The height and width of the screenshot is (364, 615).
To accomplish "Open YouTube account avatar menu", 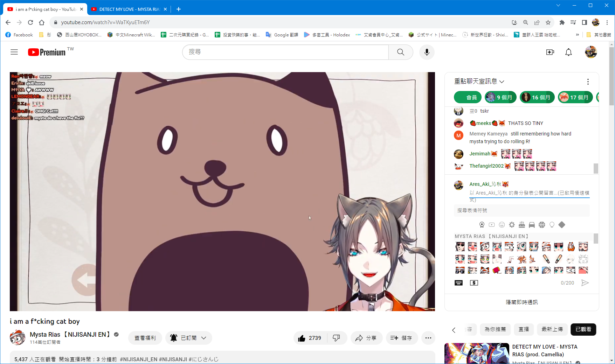I will pyautogui.click(x=591, y=52).
